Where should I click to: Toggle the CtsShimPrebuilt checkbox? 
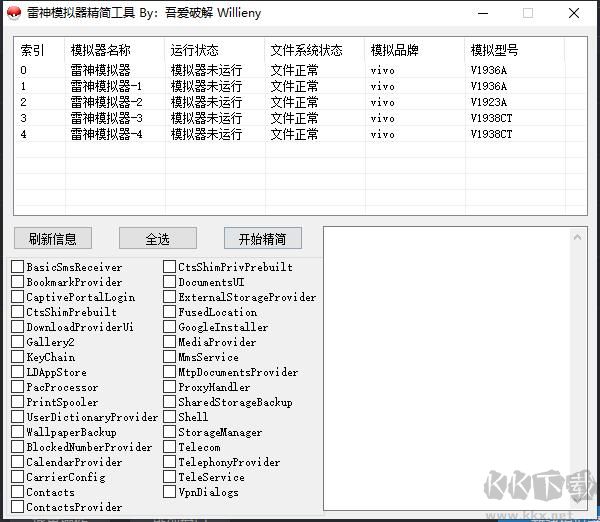click(18, 312)
